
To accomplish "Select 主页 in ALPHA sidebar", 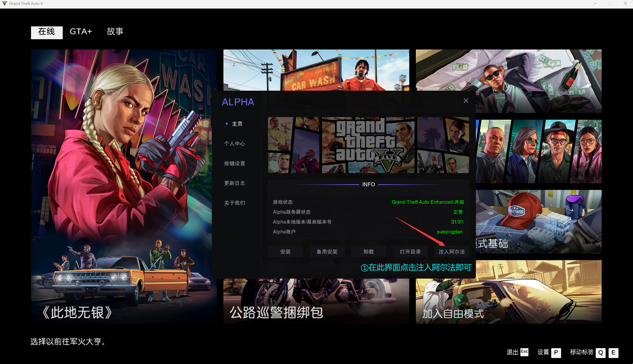I will click(x=237, y=124).
